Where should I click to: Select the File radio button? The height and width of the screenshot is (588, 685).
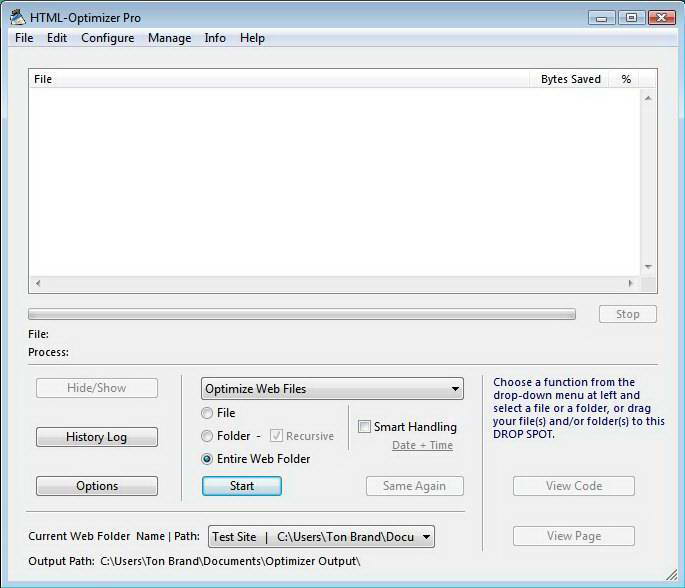tap(207, 413)
